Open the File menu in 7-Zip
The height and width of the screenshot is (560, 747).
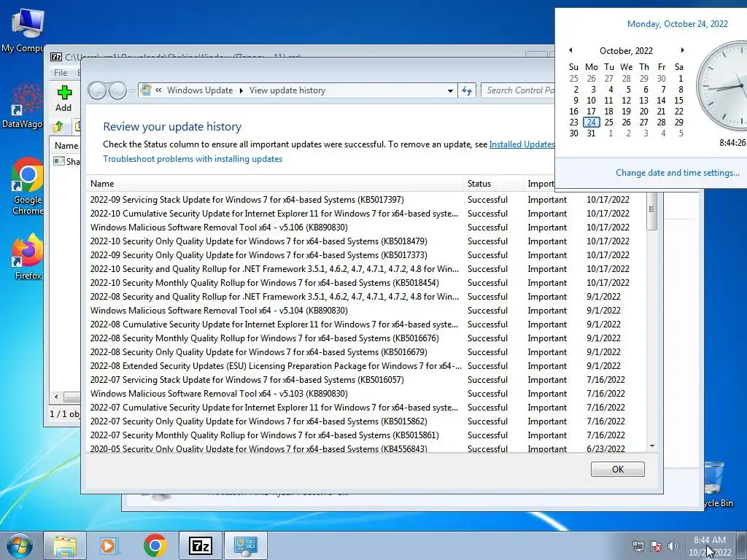[61, 72]
